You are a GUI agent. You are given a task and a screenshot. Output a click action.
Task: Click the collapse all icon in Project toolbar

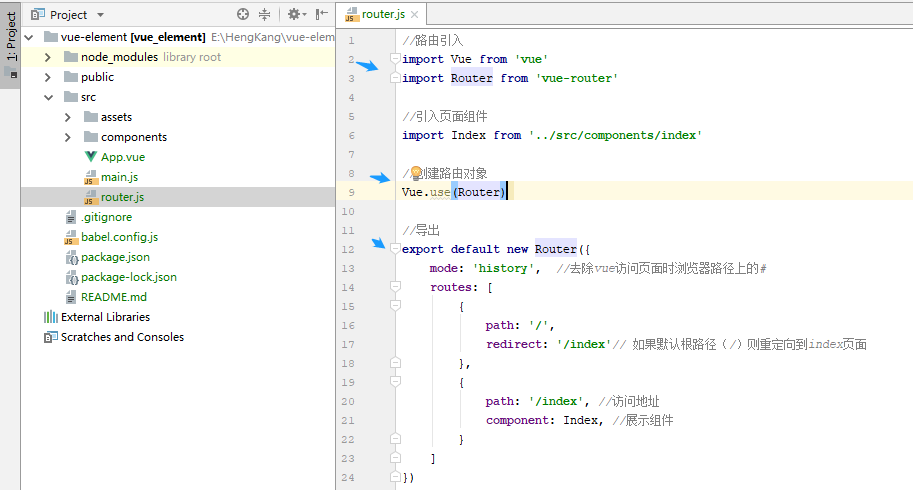tap(264, 15)
